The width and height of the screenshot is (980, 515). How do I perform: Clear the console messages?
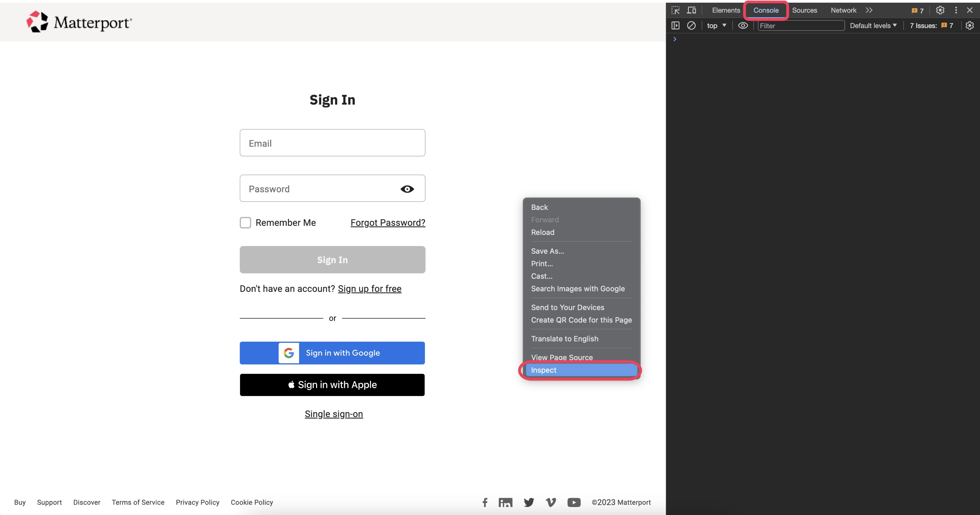coord(692,26)
